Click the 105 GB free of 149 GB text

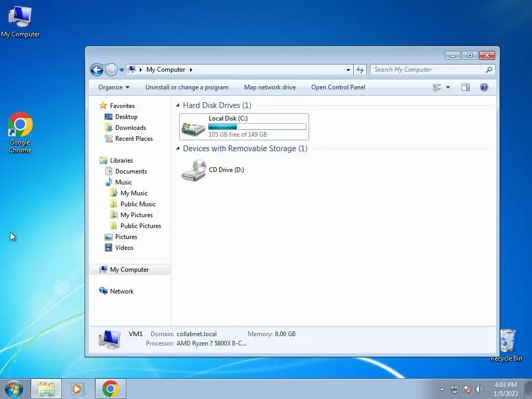coord(237,135)
